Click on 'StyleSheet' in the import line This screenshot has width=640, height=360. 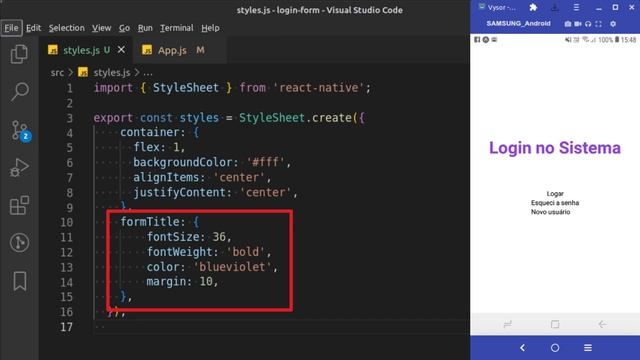[x=186, y=88]
